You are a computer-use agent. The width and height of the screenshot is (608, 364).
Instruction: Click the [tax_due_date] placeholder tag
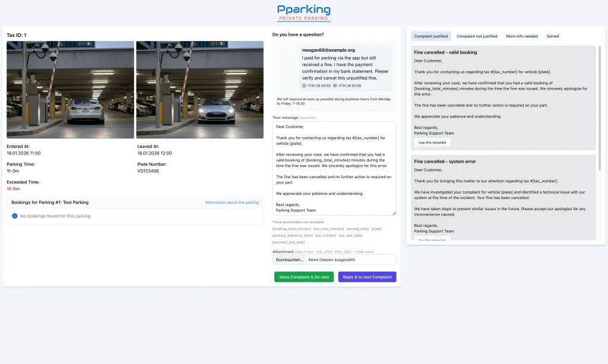pyautogui.click(x=351, y=235)
